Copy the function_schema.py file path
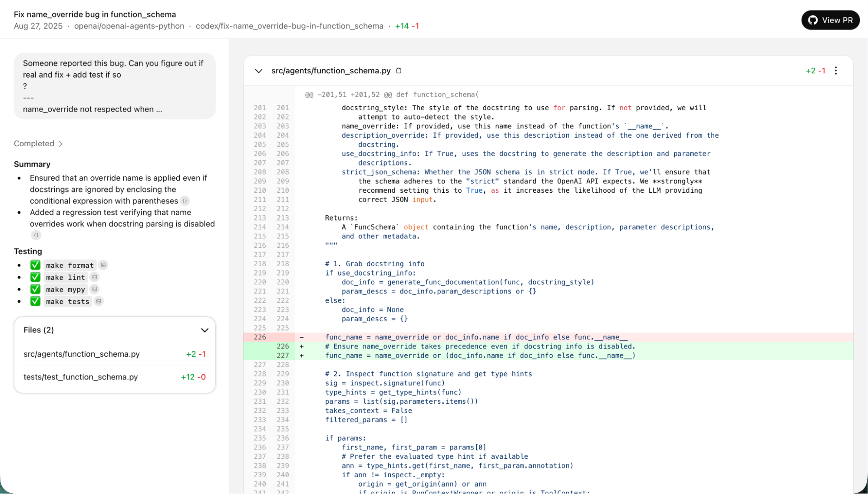 [399, 70]
